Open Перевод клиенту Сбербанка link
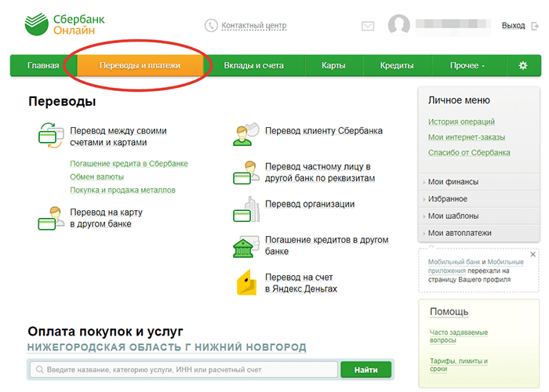The image size is (549, 392). (x=323, y=131)
